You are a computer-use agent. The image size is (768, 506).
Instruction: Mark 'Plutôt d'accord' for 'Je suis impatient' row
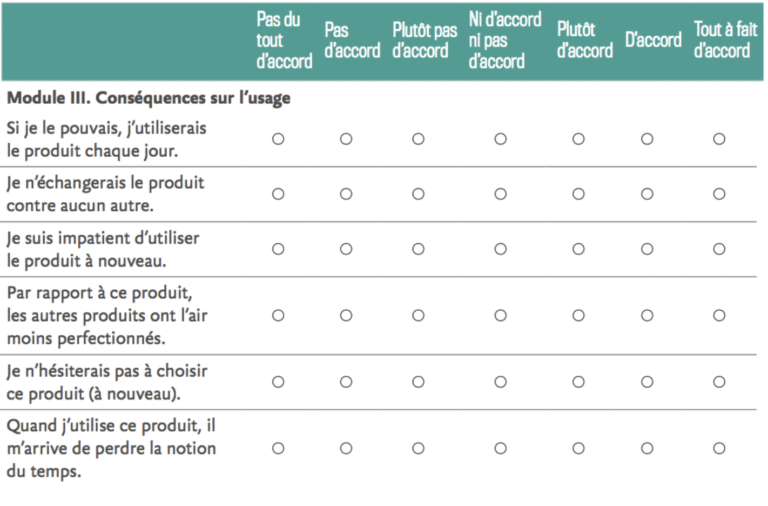(578, 249)
